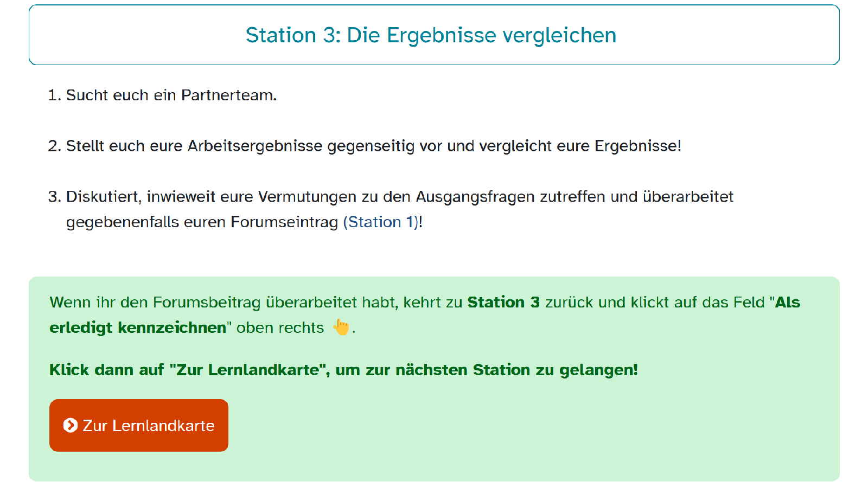This screenshot has width=868, height=488.
Task: Click the arrow circle icon before "Zur Lernlandkarte"
Action: click(x=70, y=426)
